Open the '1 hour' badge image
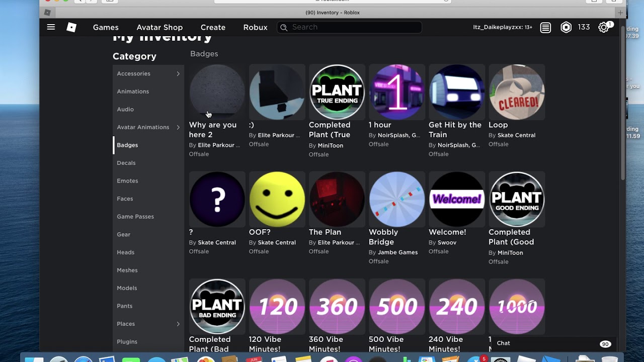 tap(397, 92)
